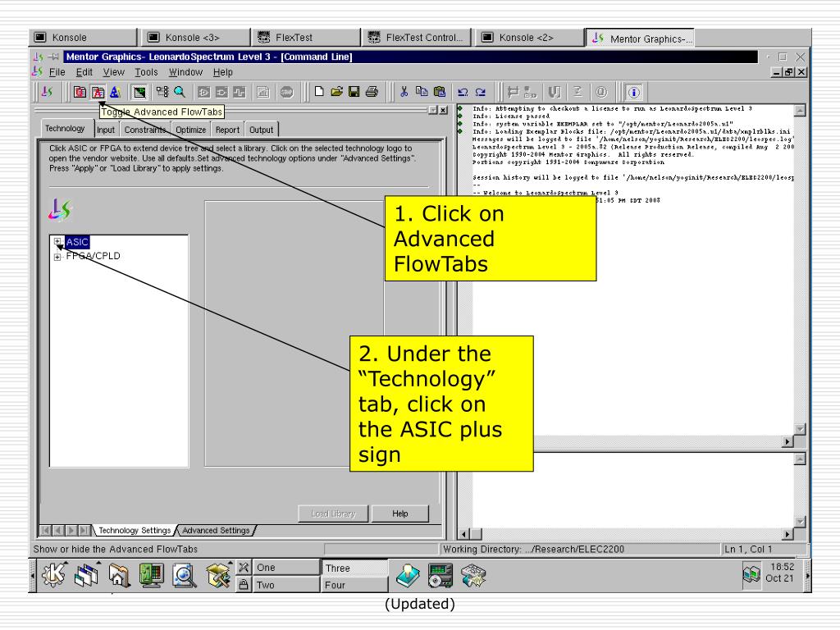Image resolution: width=840 pixels, height=630 pixels.
Task: Switch to virtual desktop One
Action: tap(285, 568)
